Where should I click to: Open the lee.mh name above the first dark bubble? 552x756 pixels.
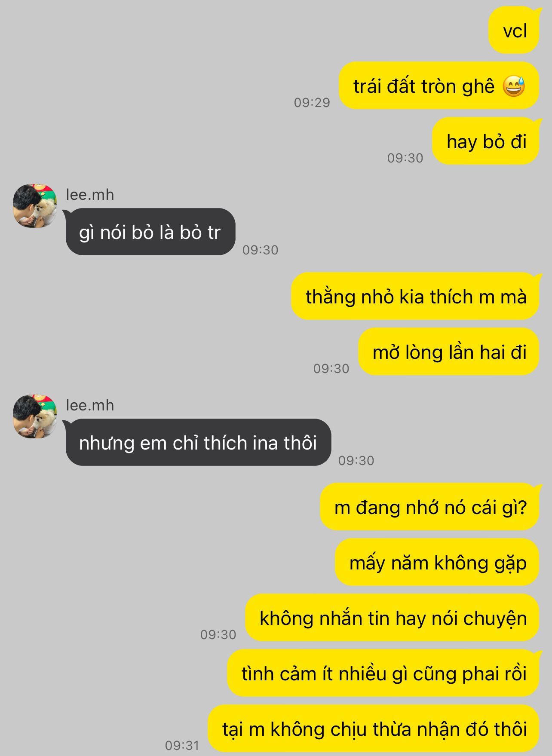[x=90, y=195]
